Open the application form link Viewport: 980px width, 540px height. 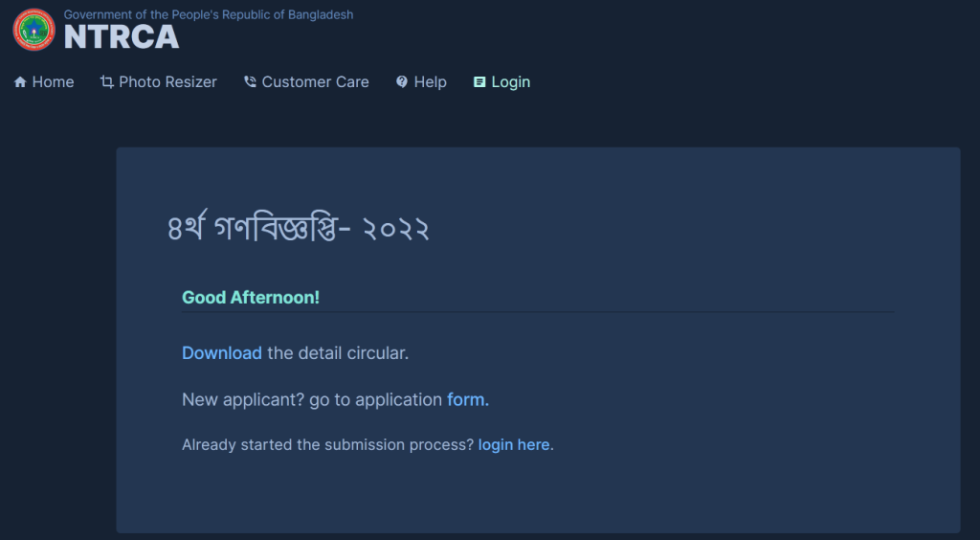(x=468, y=399)
